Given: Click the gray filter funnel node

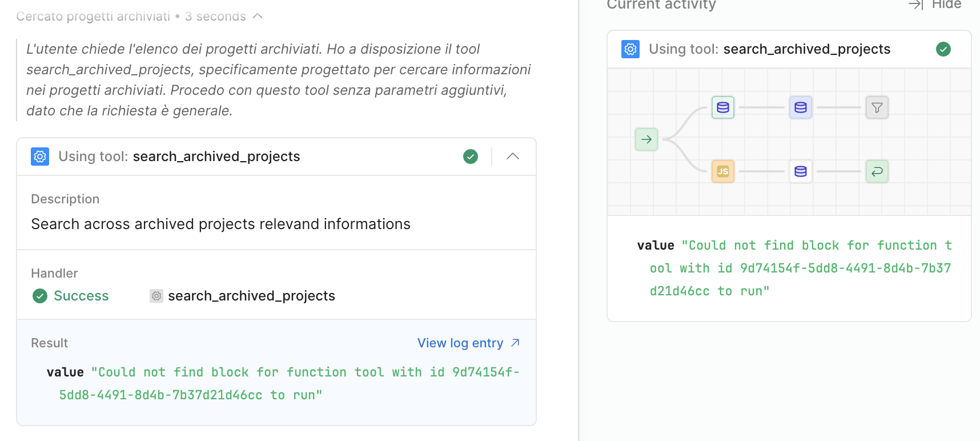Looking at the screenshot, I should pyautogui.click(x=877, y=107).
